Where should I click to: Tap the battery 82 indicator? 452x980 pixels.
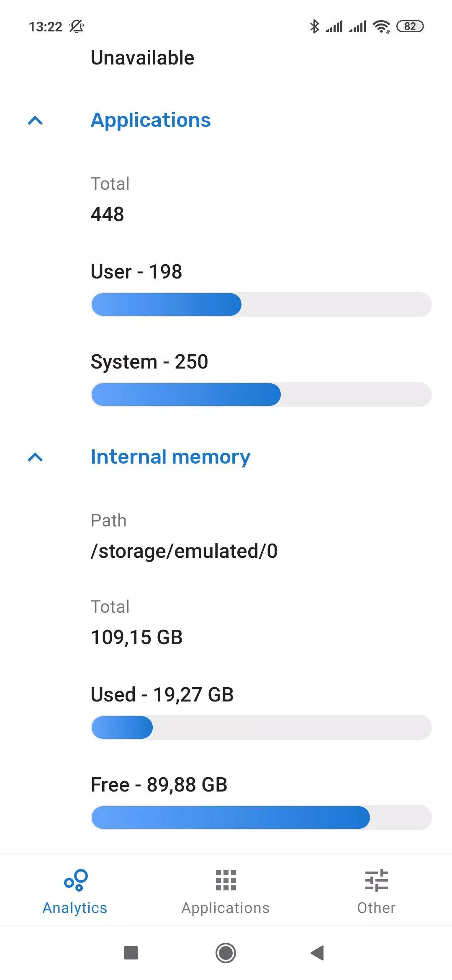coord(410,26)
